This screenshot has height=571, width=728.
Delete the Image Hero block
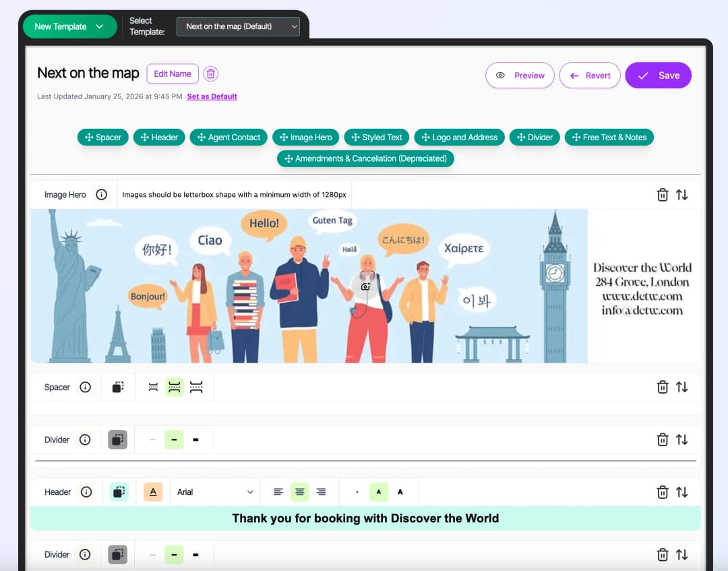663,195
